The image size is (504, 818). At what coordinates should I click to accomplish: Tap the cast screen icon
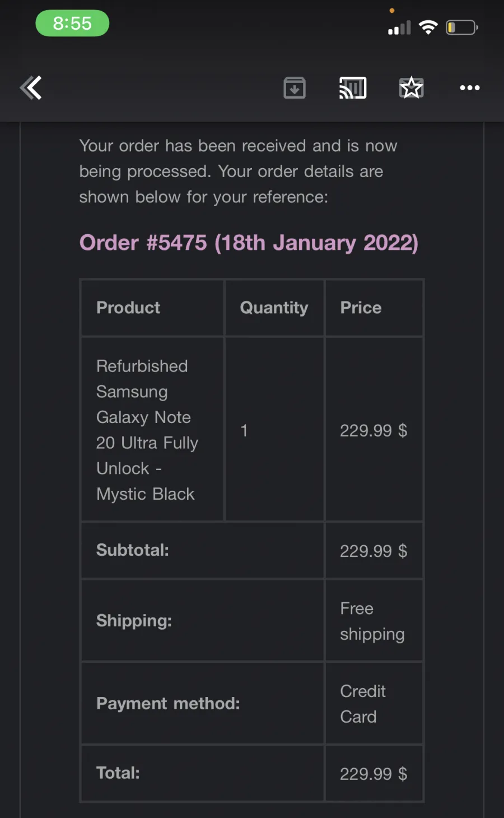353,87
